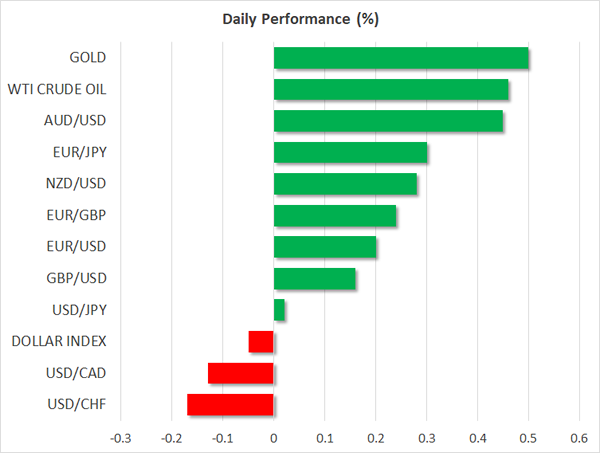Select the 0 x-axis tick label

point(273,438)
